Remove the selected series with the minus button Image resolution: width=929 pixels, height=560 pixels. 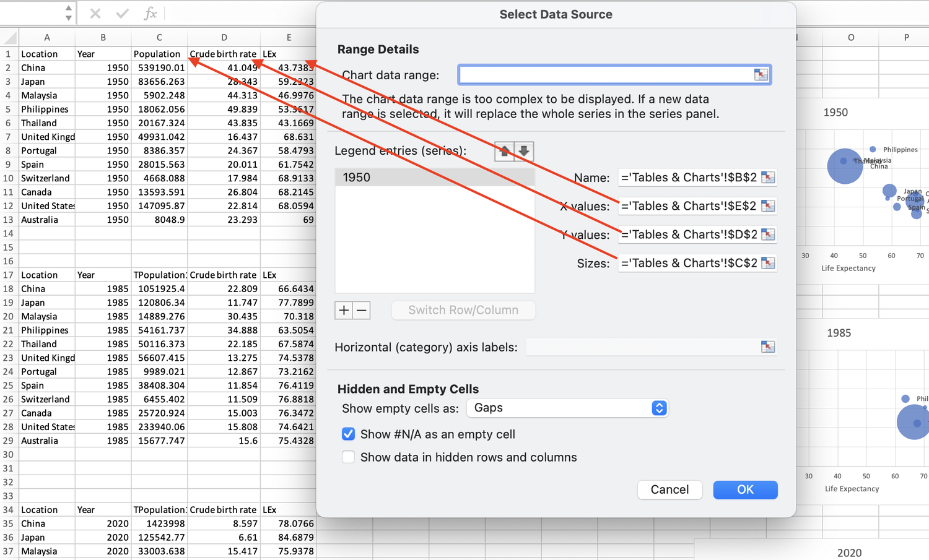tap(361, 310)
